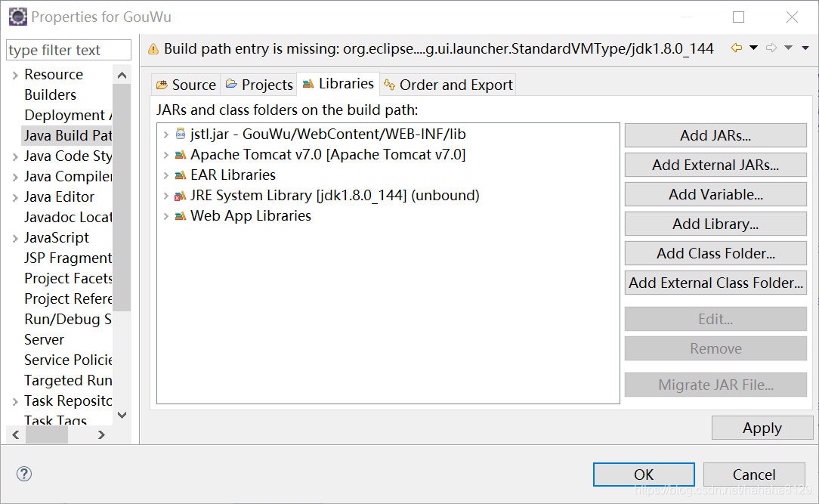This screenshot has width=819, height=504.
Task: Click Add Variable button
Action: pos(715,194)
